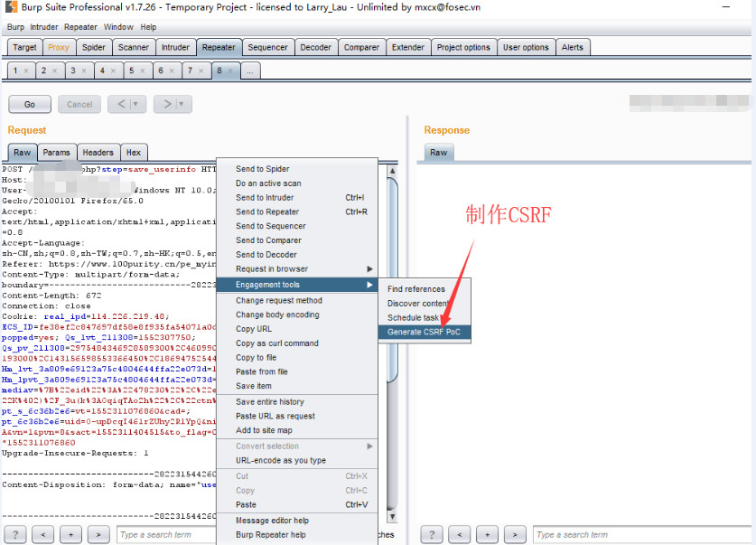
Task: Switch request view to Params tab
Action: (x=56, y=153)
